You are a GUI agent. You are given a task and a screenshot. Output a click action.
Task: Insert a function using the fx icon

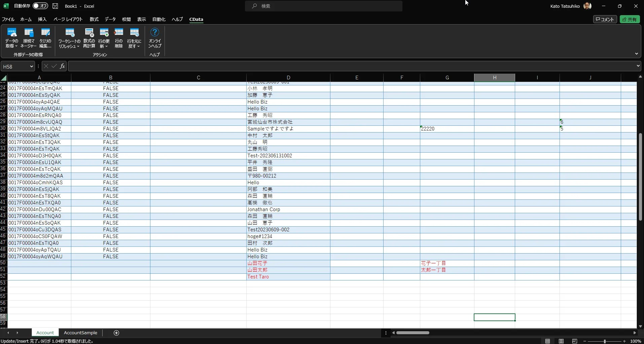[63, 66]
